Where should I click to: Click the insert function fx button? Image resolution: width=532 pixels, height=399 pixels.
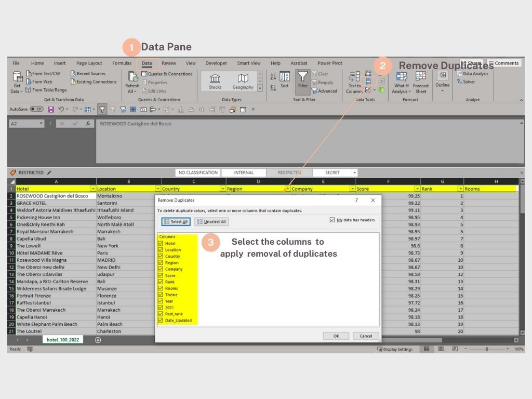[x=88, y=124]
